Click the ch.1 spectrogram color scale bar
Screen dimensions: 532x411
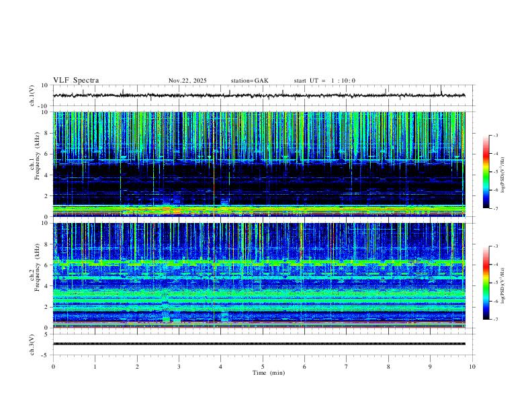click(x=486, y=172)
